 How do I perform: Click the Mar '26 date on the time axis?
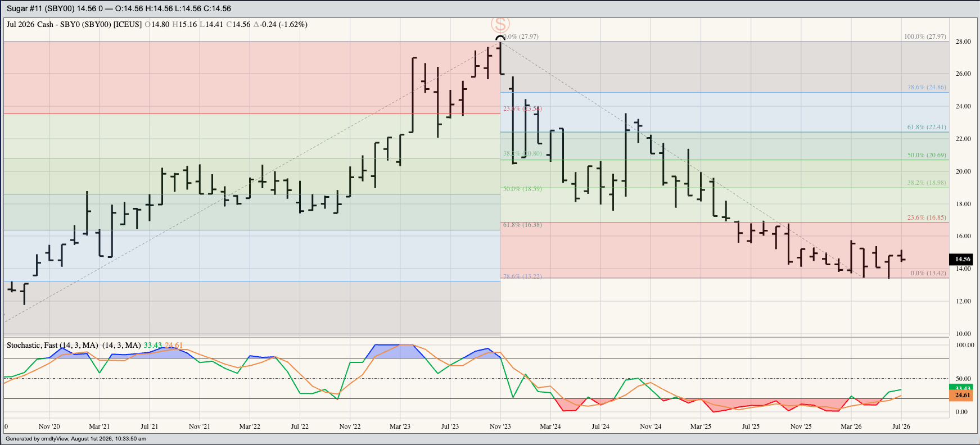click(851, 426)
